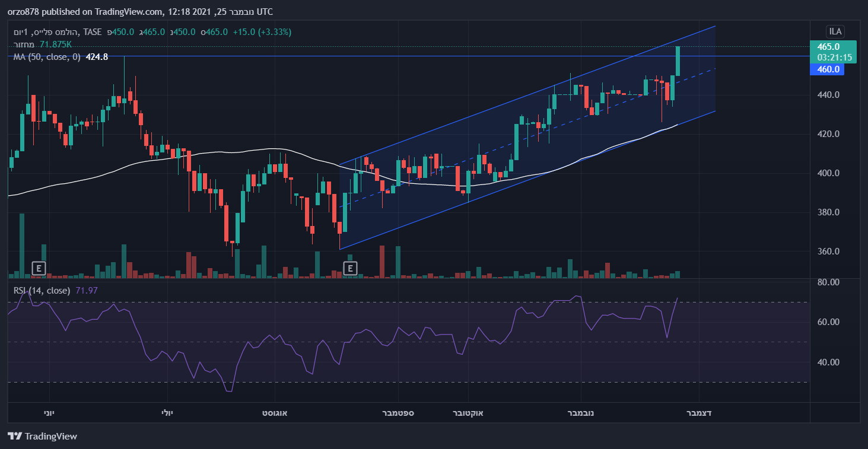Open the earnings E marker in June

[39, 269]
